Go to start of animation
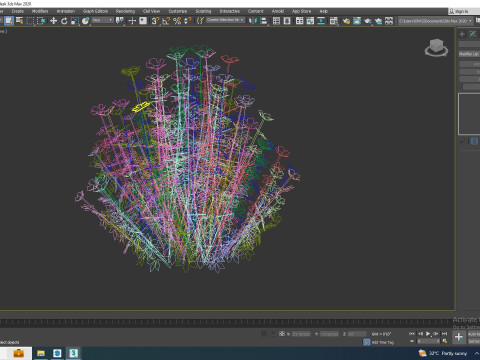This screenshot has height=360, width=480. click(412, 333)
